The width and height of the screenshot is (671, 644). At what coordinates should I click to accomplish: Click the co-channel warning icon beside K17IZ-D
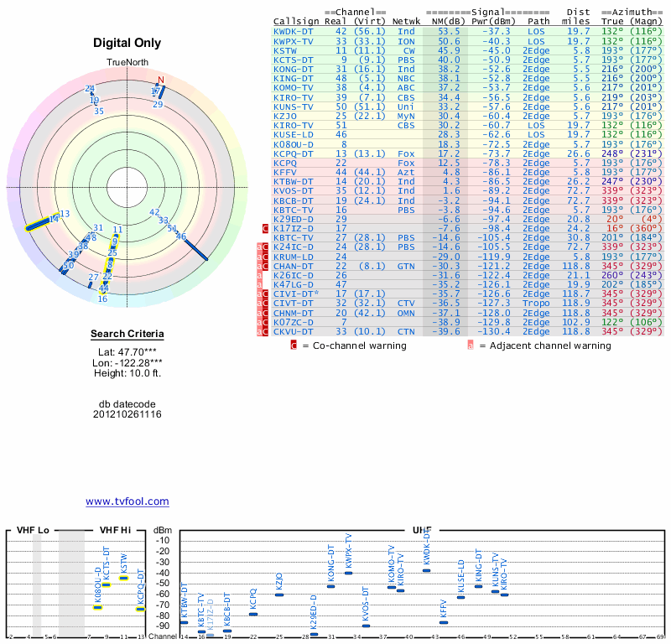pyautogui.click(x=265, y=228)
